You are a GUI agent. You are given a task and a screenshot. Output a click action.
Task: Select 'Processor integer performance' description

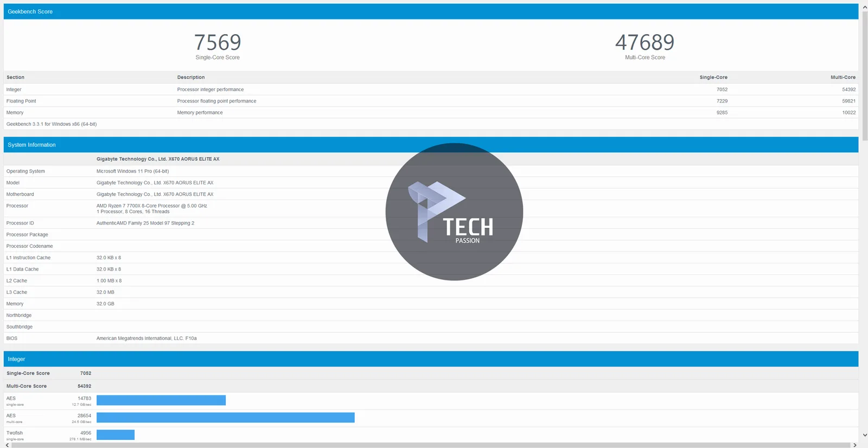210,89
